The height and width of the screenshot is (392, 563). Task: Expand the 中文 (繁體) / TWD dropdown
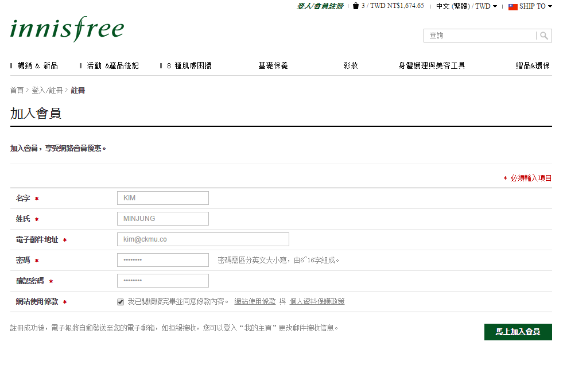tap(467, 6)
